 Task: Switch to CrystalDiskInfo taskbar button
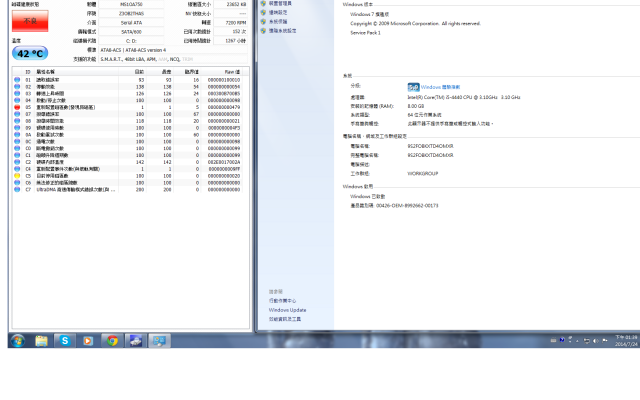136,340
